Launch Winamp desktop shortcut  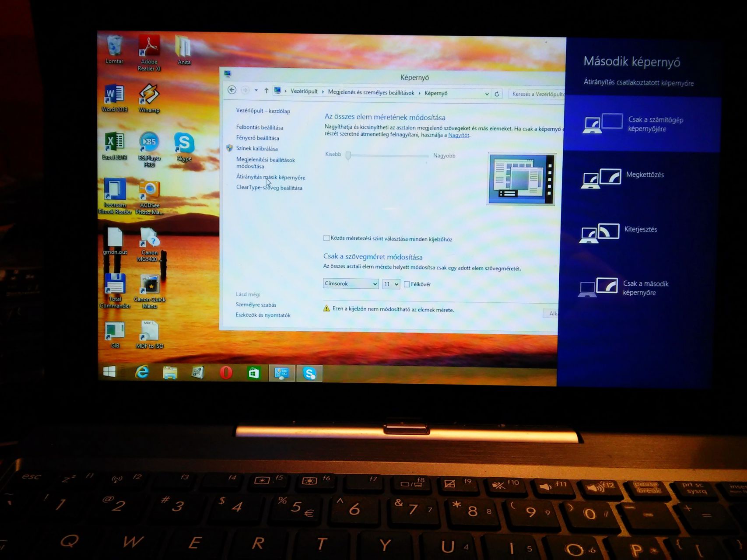tap(149, 98)
